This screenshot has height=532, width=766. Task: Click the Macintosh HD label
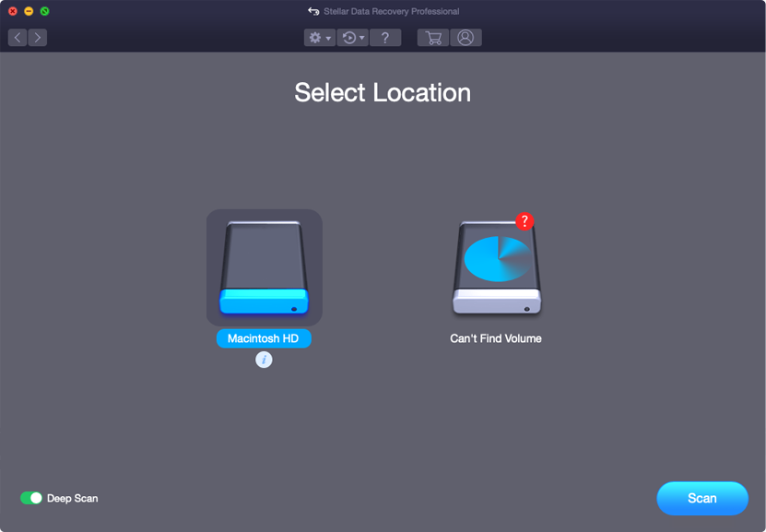point(264,338)
